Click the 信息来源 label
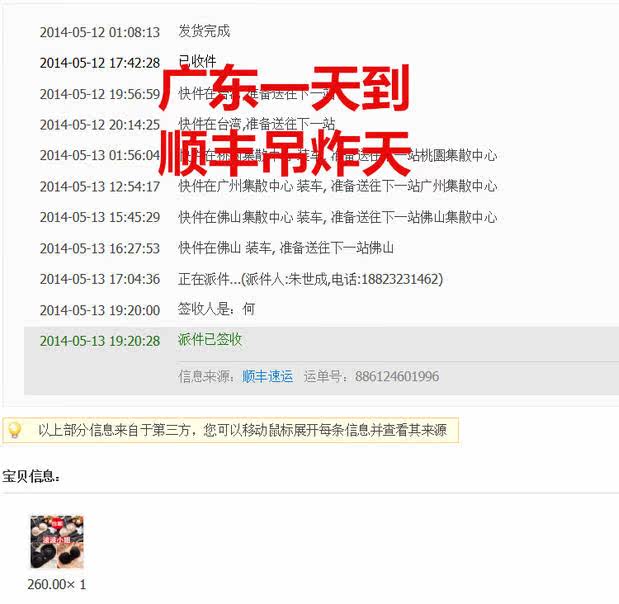The width and height of the screenshot is (619, 604). pos(206,376)
